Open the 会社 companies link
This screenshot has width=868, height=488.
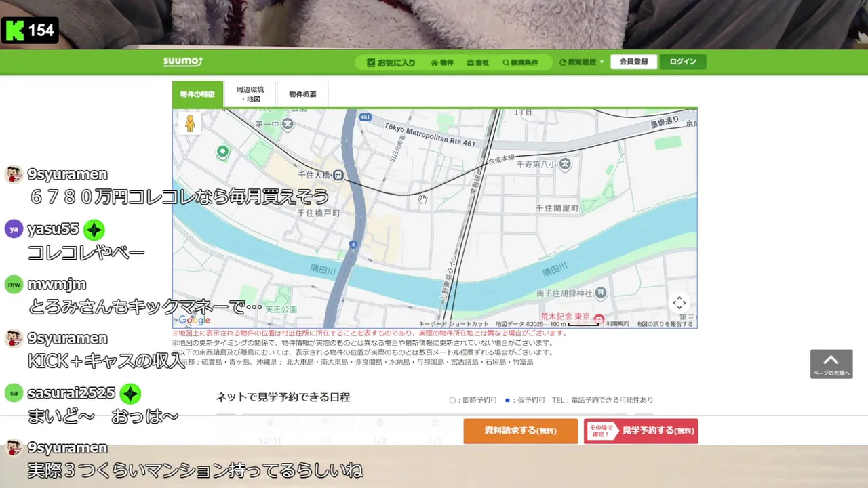click(x=478, y=62)
